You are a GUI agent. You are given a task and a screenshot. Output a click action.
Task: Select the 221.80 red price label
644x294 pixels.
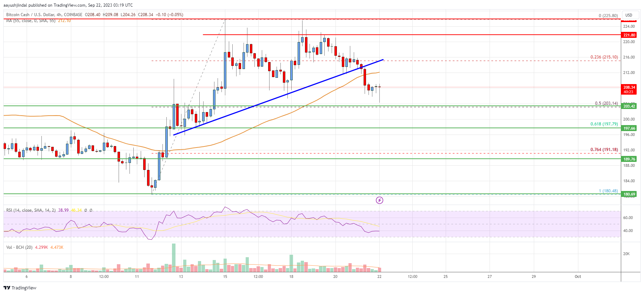point(629,35)
